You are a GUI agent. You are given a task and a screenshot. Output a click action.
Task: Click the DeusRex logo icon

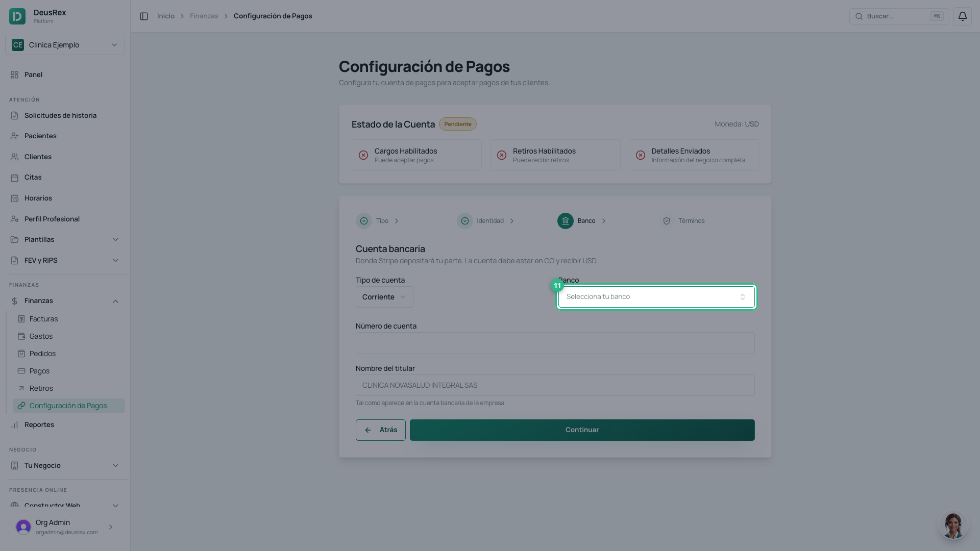(x=17, y=16)
